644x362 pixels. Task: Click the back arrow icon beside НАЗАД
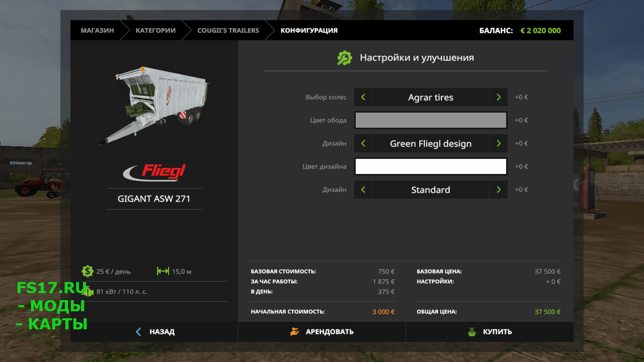(x=139, y=332)
